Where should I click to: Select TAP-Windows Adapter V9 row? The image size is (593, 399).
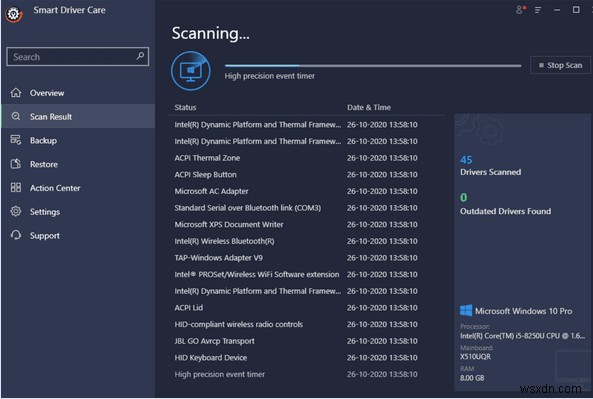pos(306,258)
